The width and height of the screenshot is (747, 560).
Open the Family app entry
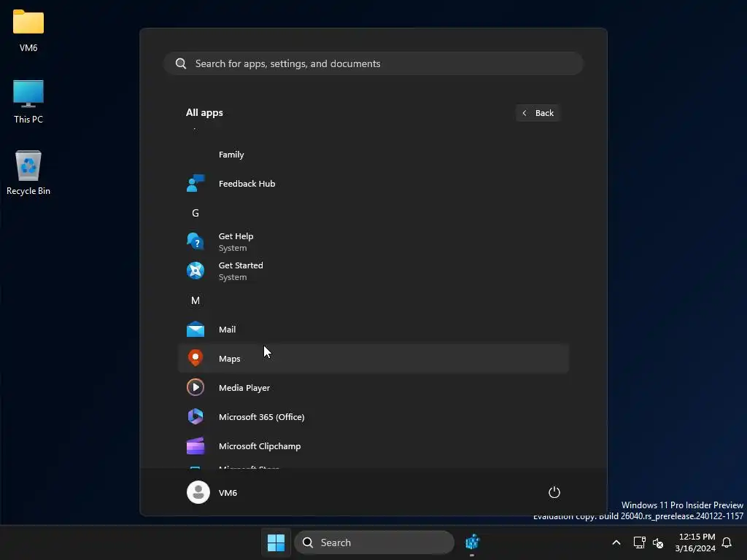point(373,155)
